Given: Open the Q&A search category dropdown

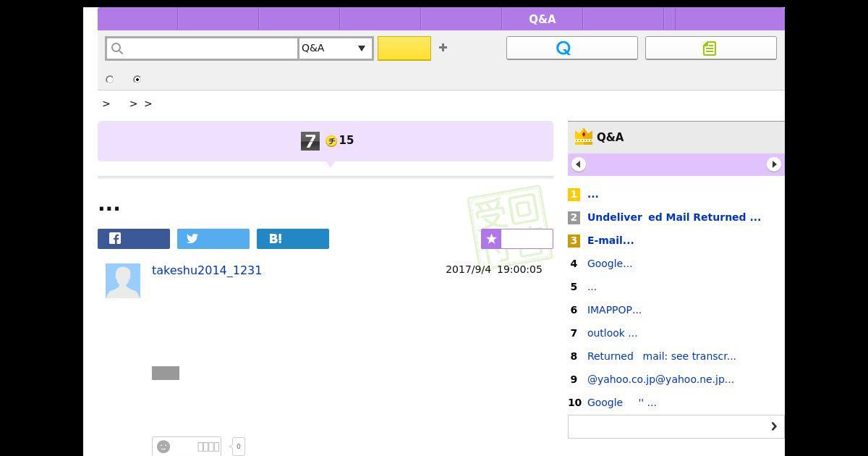Looking at the screenshot, I should pyautogui.click(x=336, y=48).
